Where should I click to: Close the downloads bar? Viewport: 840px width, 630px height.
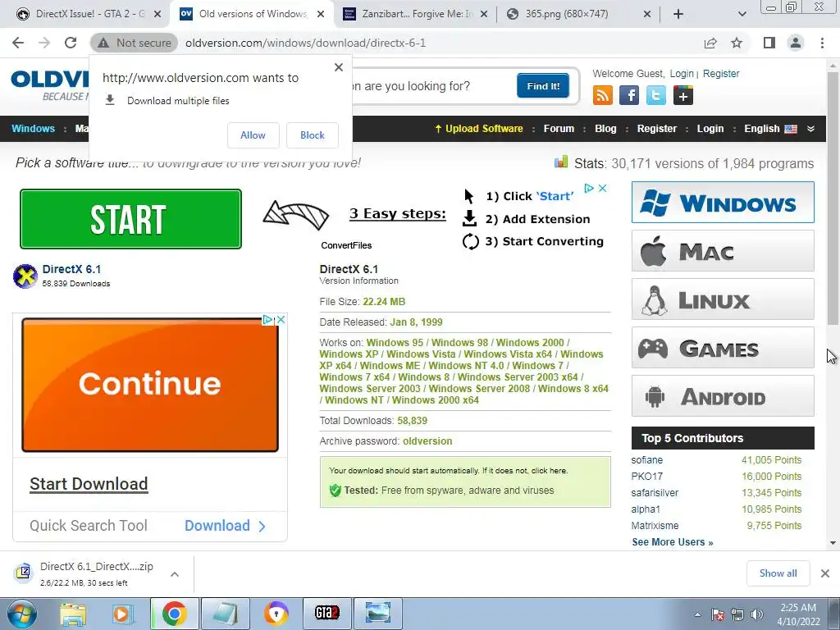pos(825,573)
